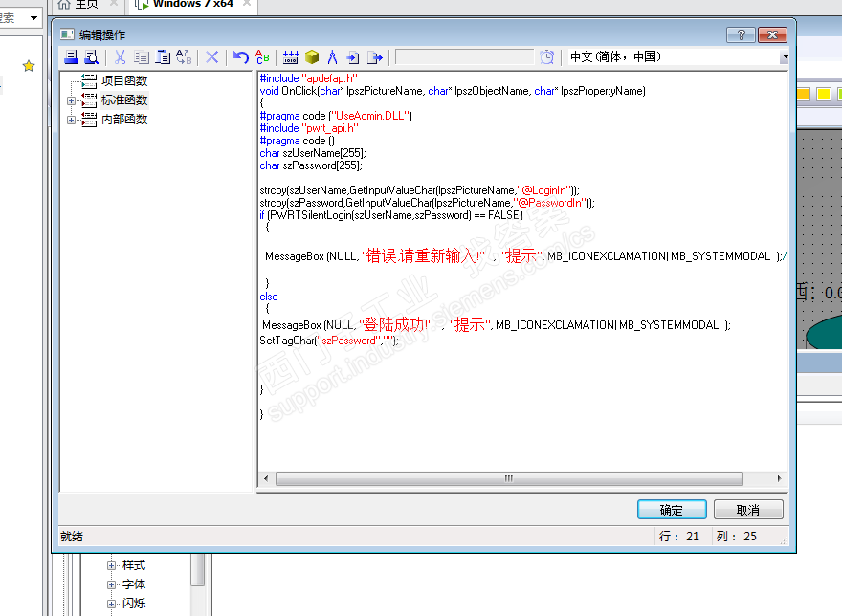Click the dialog help question mark button
The width and height of the screenshot is (842, 616).
(741, 34)
